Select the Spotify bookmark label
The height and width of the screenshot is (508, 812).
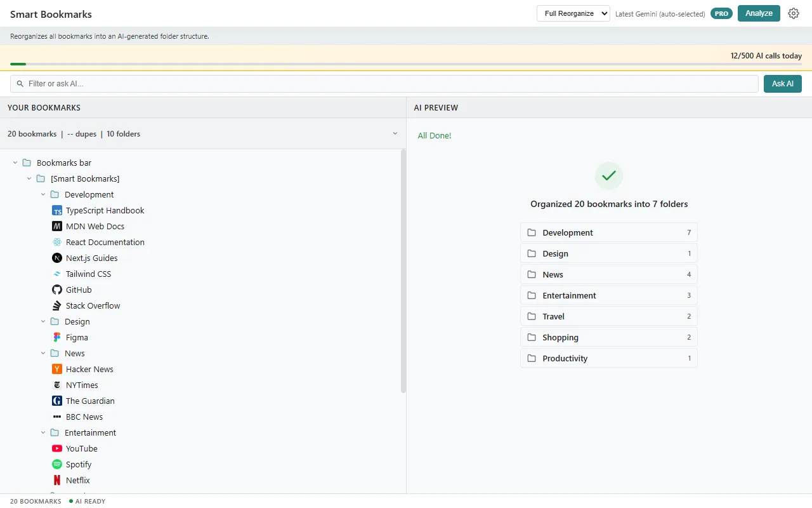pos(79,464)
